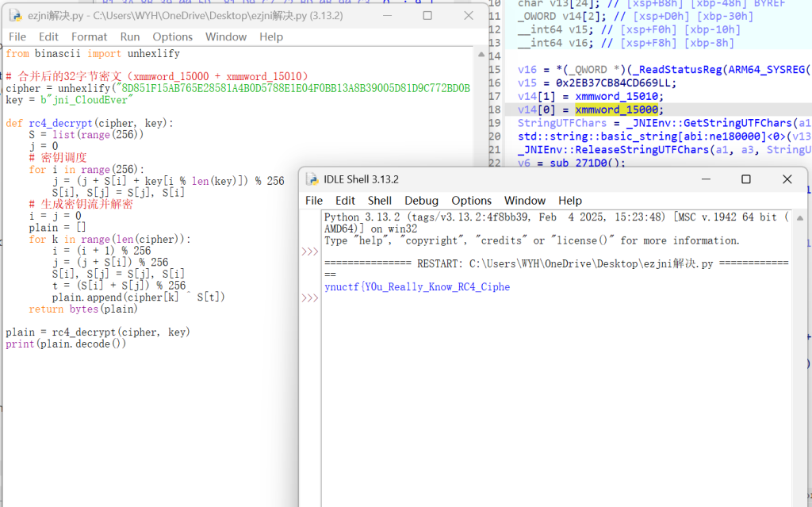Click the ynuctf flag output text in the shell
Screen dimensions: 812x507
[x=417, y=286]
